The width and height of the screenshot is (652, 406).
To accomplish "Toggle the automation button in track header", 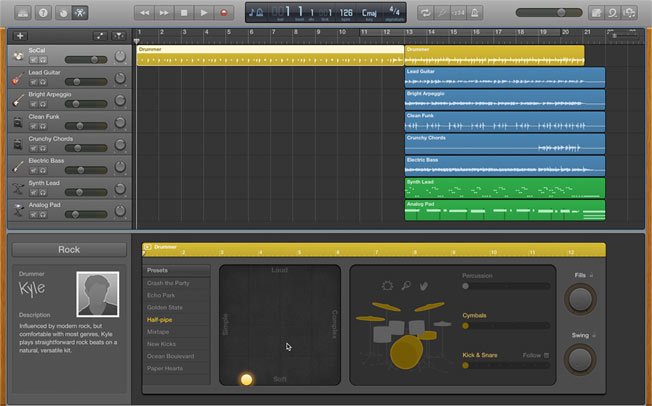I will (x=100, y=36).
